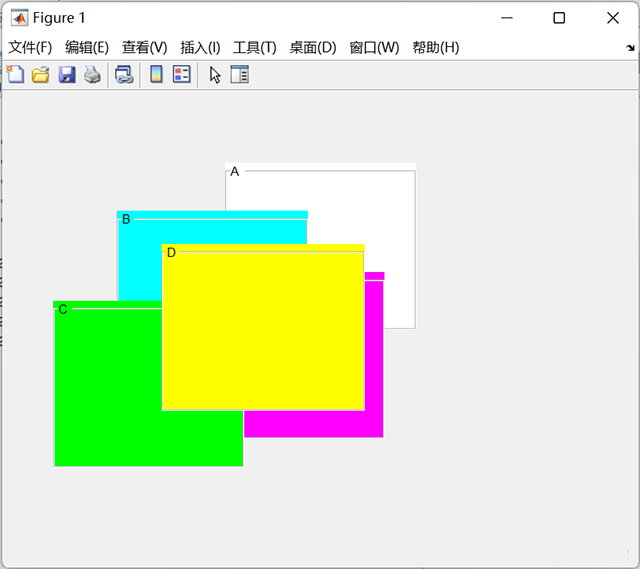Close the Figure 1 window
The image size is (640, 569).
(x=613, y=18)
